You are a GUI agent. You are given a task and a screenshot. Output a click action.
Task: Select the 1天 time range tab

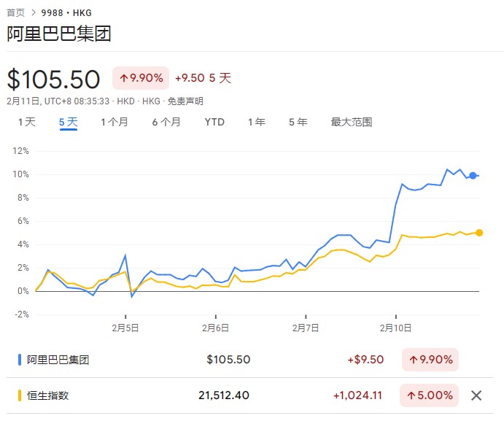(x=27, y=123)
